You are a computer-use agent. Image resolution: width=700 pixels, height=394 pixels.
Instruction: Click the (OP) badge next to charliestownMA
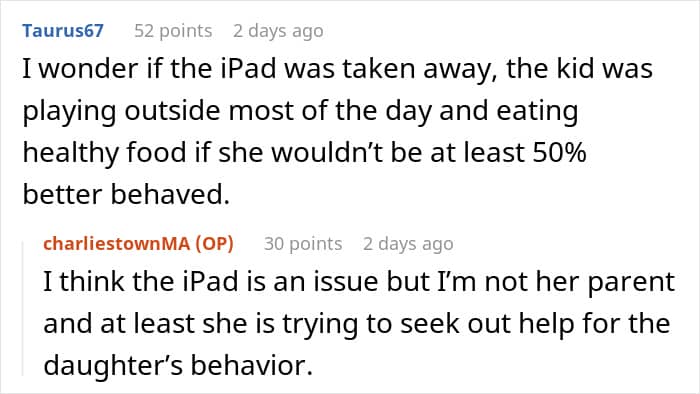(x=214, y=244)
